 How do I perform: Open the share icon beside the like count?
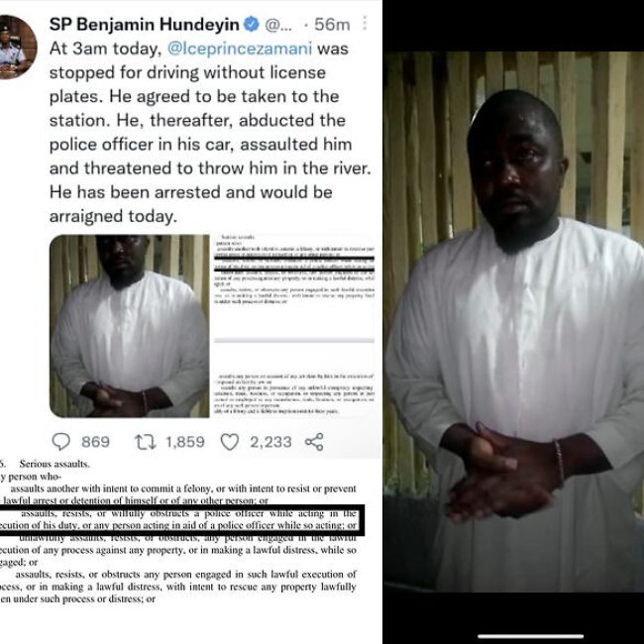click(314, 442)
